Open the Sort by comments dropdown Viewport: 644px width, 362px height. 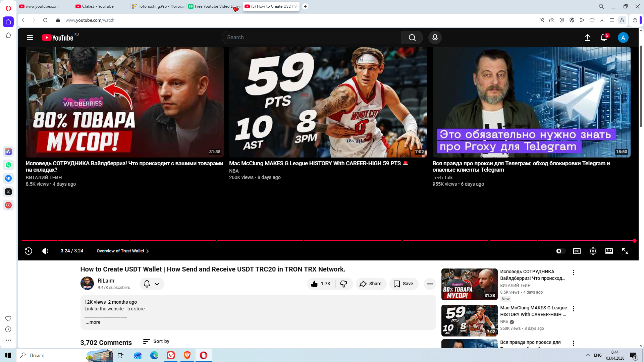pos(156,341)
